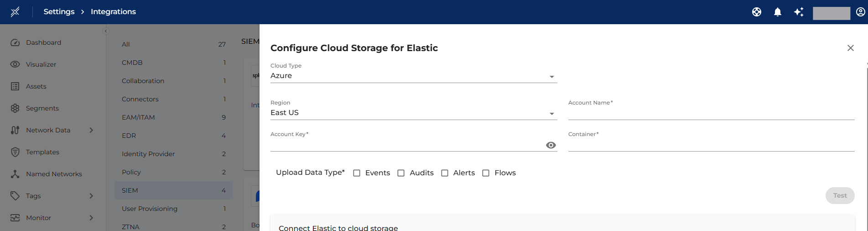Go to Settings breadcrumb link
Viewport: 868px width, 231px height.
(59, 12)
